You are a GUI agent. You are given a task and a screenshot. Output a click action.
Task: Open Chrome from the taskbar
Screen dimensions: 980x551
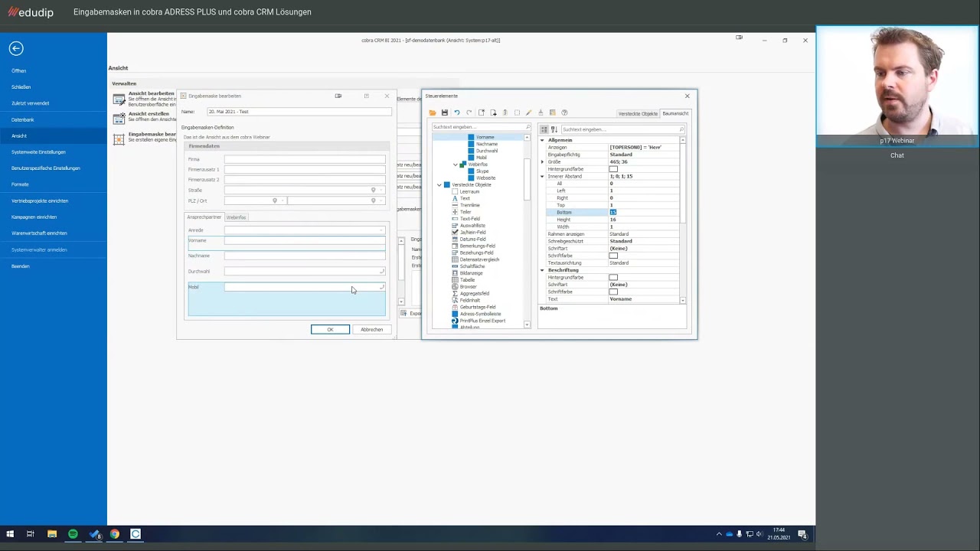point(115,534)
